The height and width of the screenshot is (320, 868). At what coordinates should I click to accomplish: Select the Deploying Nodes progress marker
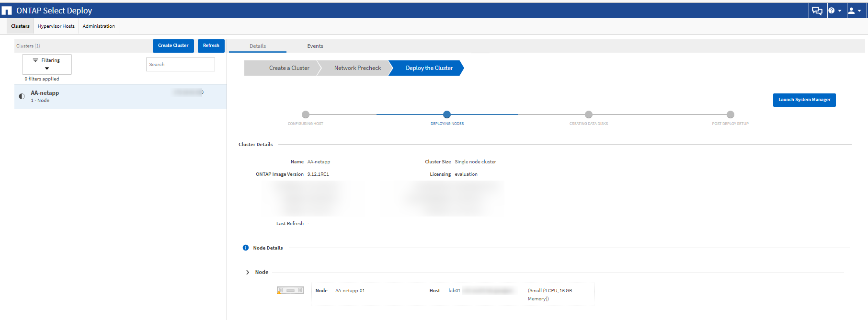point(447,114)
